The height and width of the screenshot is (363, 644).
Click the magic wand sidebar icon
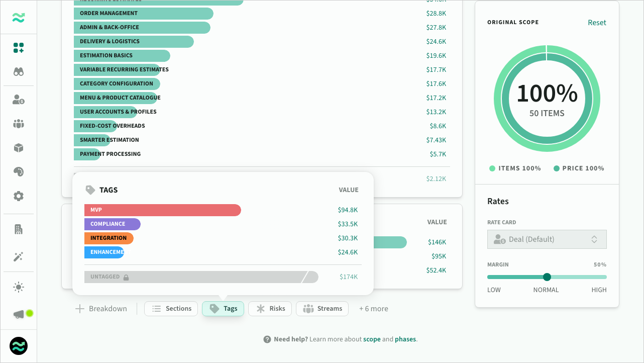pyautogui.click(x=19, y=257)
